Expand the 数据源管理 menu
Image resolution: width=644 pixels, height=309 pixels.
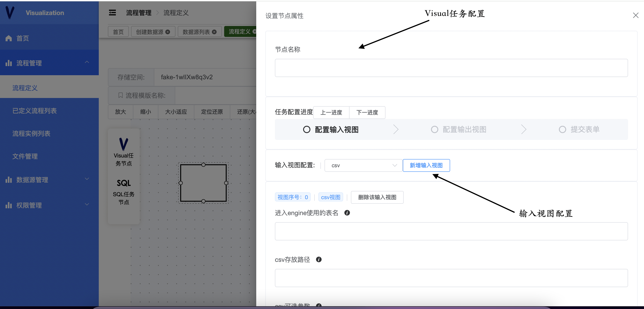pyautogui.click(x=87, y=179)
